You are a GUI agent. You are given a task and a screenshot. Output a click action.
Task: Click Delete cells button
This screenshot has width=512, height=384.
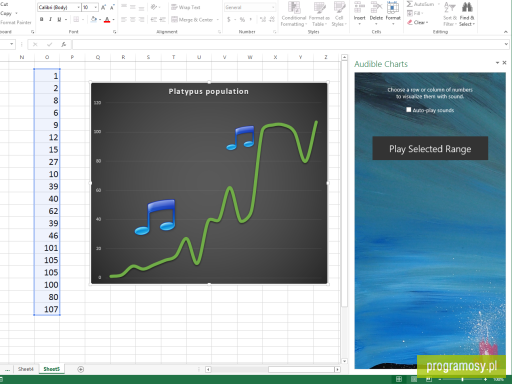click(376, 13)
